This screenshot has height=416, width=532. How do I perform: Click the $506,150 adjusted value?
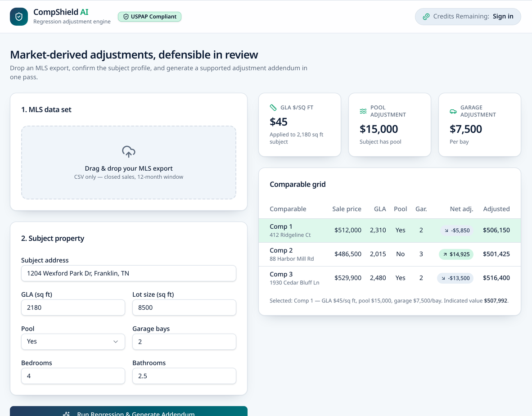(496, 230)
